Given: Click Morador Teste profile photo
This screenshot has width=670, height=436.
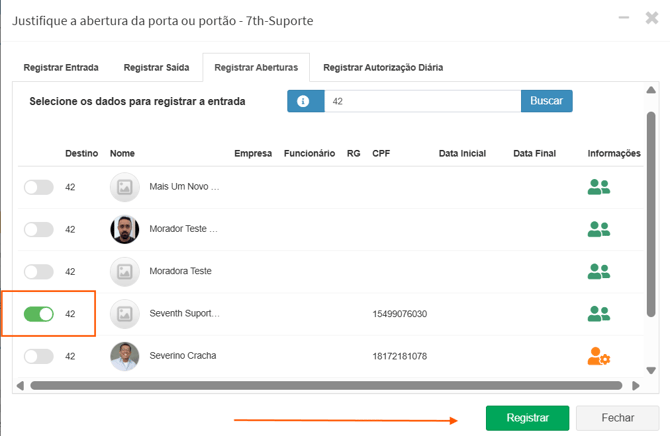Looking at the screenshot, I should [125, 229].
